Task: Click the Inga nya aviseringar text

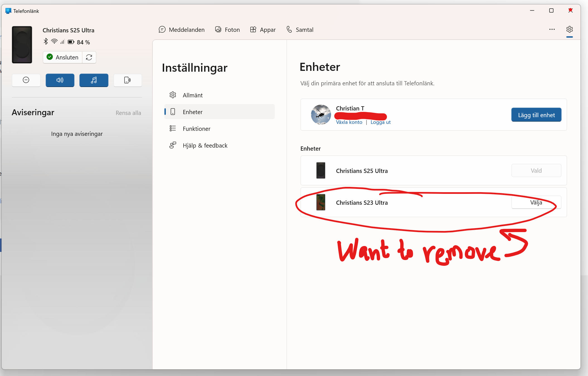Action: [x=77, y=134]
